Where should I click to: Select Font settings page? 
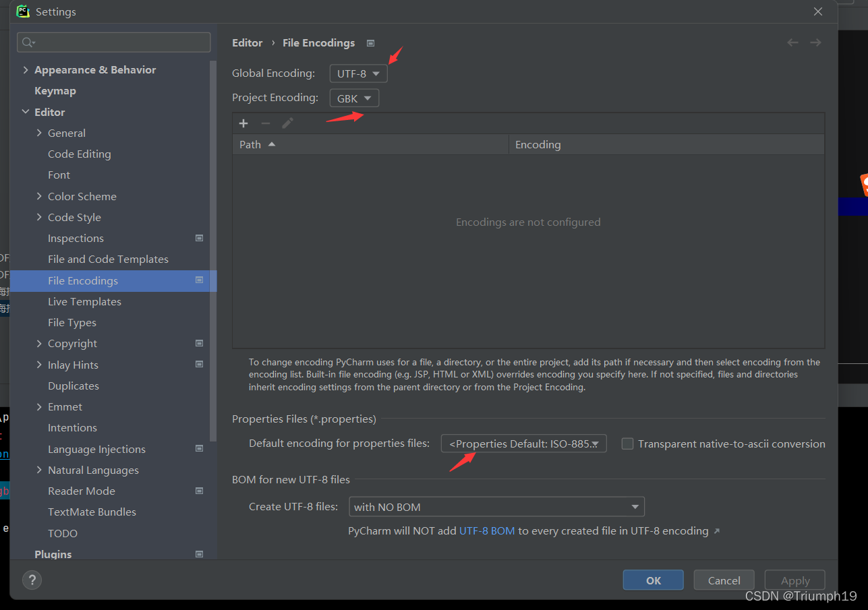click(59, 175)
